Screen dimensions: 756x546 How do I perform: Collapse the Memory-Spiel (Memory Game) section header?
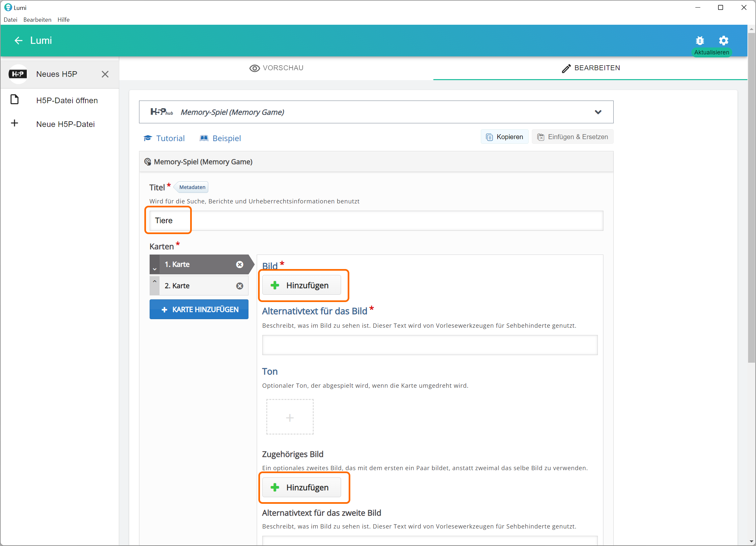tap(203, 162)
